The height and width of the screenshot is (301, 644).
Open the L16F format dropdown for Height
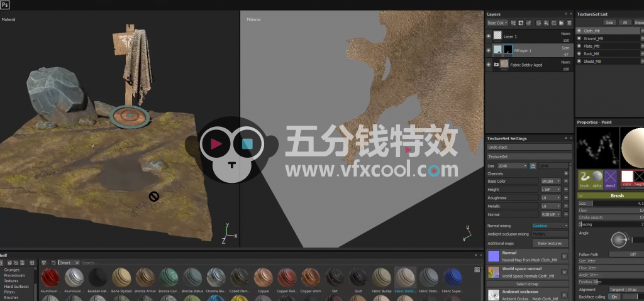pyautogui.click(x=551, y=190)
